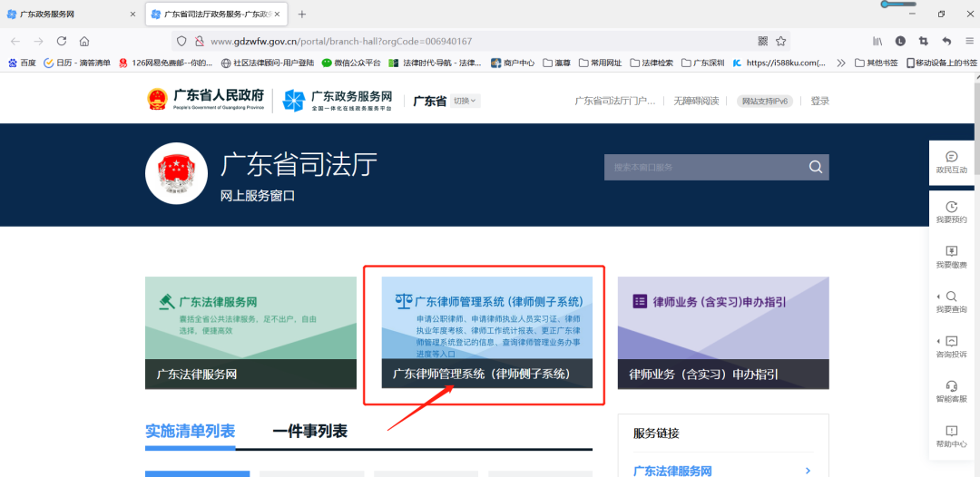
Task: Open the browser library icon
Action: coord(877,41)
